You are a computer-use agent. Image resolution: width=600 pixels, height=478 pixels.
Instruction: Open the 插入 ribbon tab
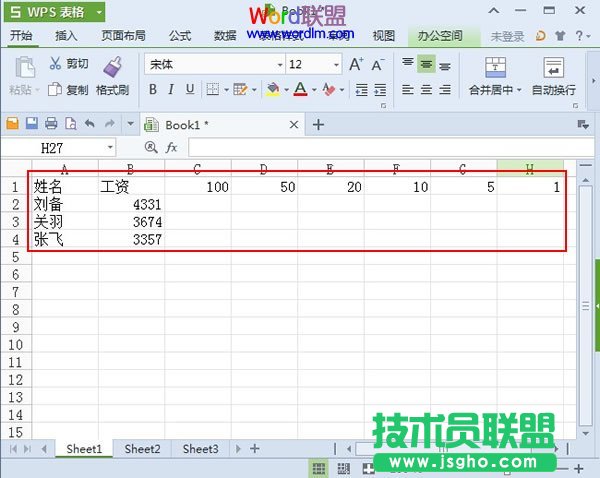tap(66, 36)
